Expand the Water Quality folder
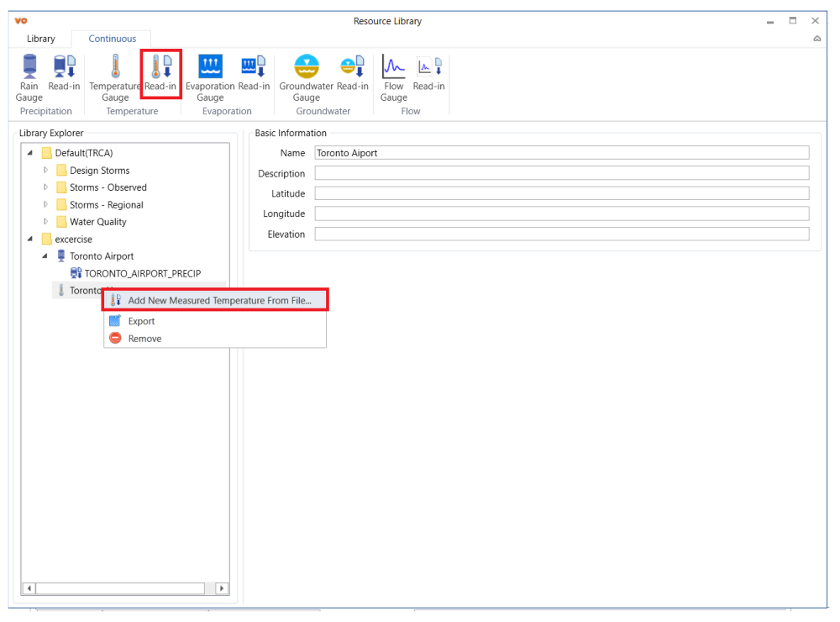Image resolution: width=840 pixels, height=622 pixels. click(x=45, y=221)
